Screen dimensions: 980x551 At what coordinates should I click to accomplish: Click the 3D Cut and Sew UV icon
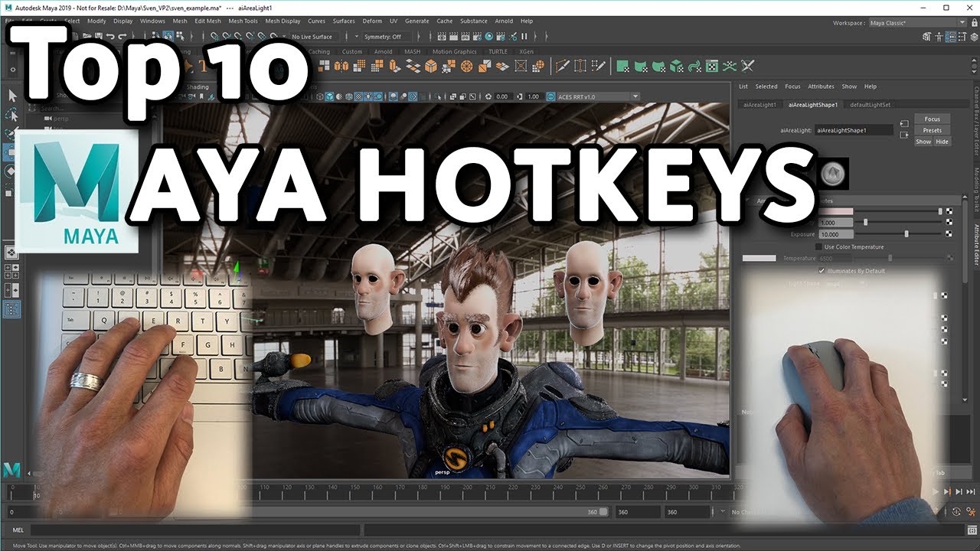pyautogui.click(x=730, y=66)
